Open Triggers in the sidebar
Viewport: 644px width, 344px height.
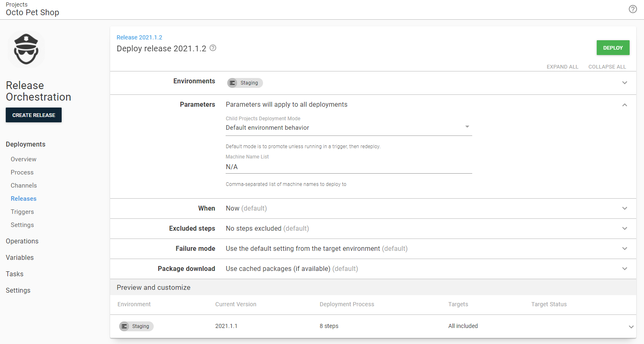[x=22, y=212]
